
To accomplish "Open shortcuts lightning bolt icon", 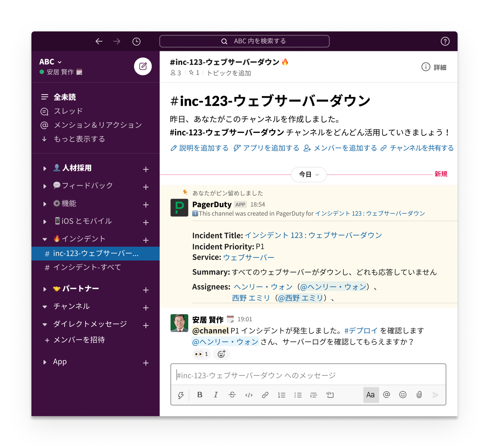I will (x=181, y=395).
